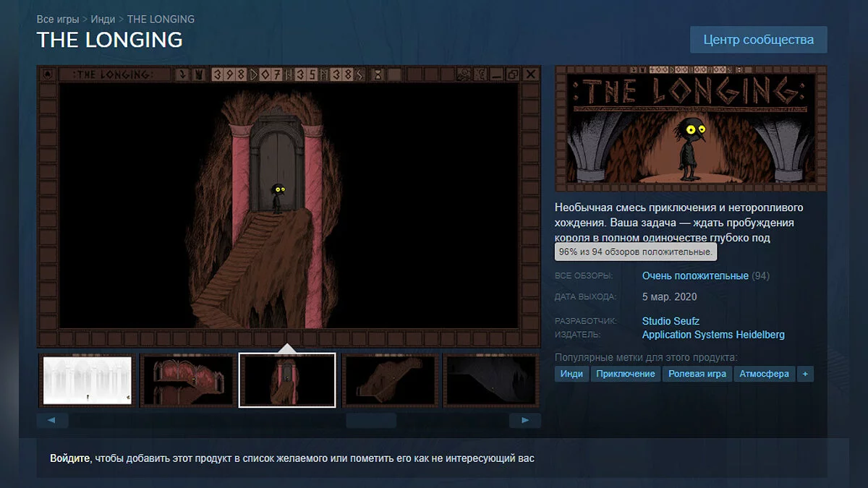Select the Приключение tag
This screenshot has height=488, width=868.
626,374
